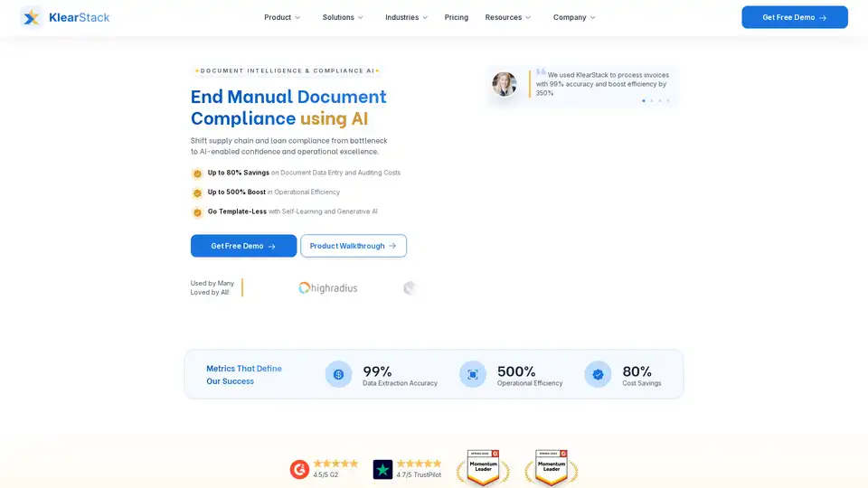The image size is (868, 488).
Task: Click the Product Walkthrough button
Action: [x=353, y=246]
